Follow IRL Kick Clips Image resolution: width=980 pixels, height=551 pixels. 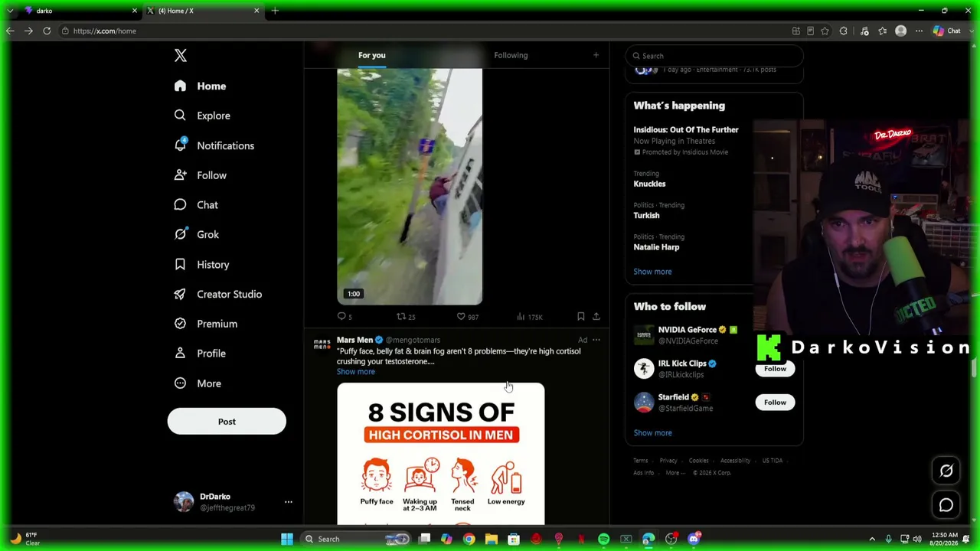point(775,369)
